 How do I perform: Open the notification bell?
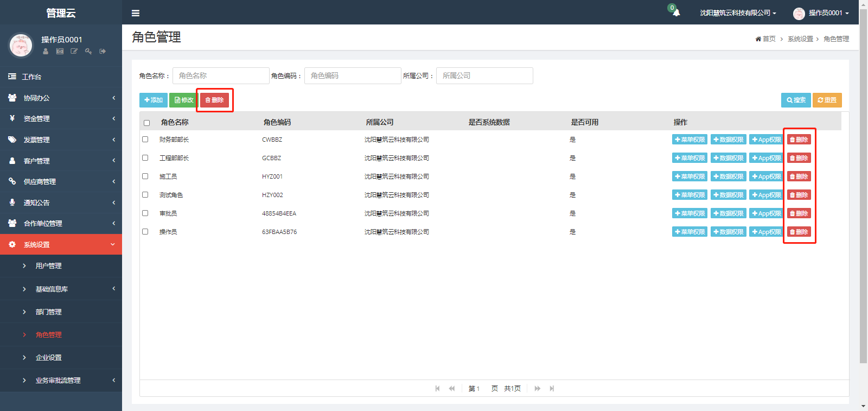pos(676,12)
